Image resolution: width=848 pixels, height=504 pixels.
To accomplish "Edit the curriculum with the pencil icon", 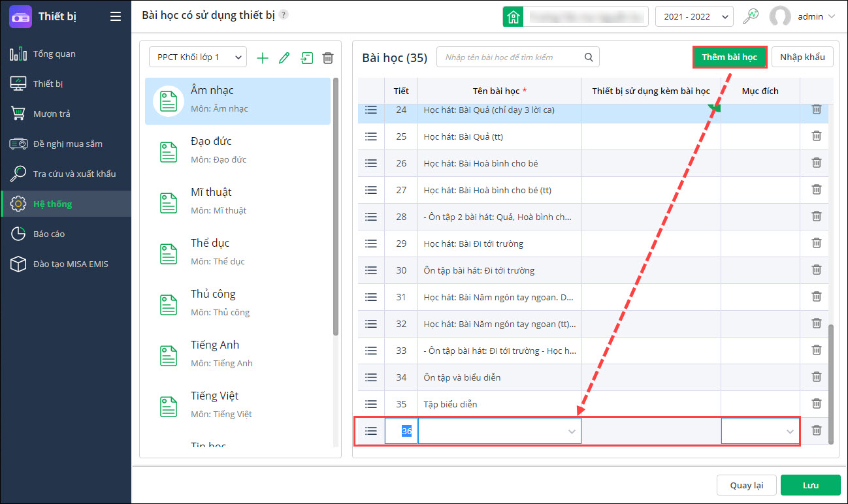I will pyautogui.click(x=284, y=58).
